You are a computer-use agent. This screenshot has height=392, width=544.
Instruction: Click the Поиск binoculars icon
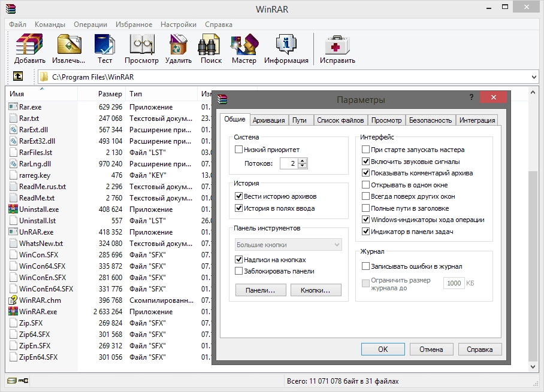click(209, 44)
